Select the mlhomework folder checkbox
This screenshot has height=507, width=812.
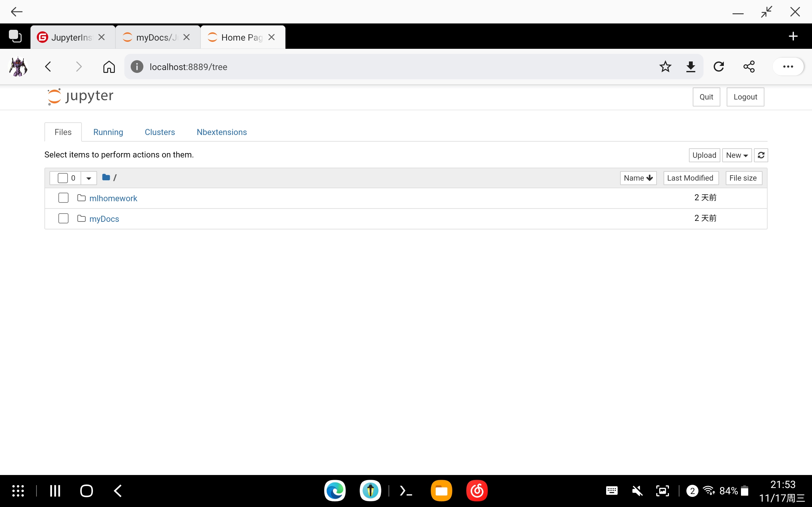63,197
